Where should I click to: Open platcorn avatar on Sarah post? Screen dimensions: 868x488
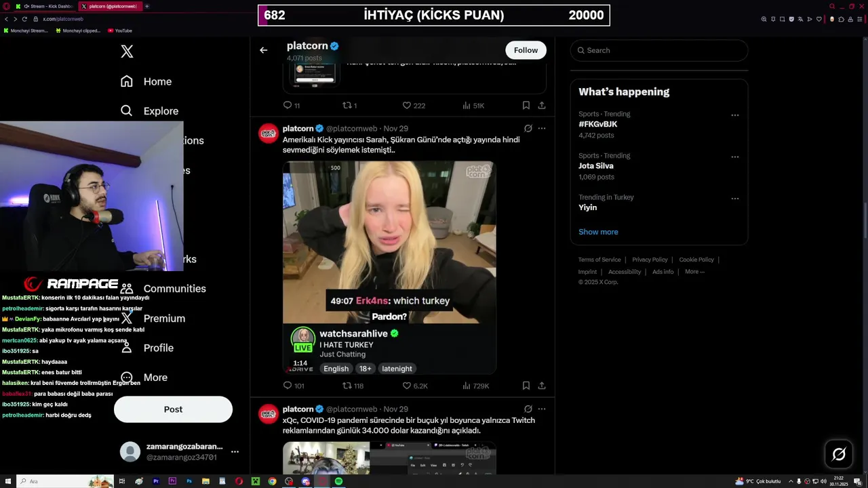click(269, 134)
